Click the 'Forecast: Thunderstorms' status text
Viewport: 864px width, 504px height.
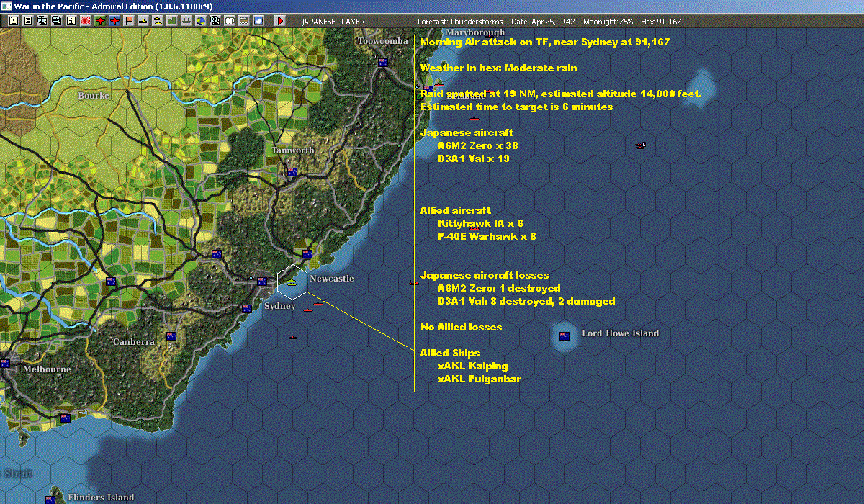click(460, 22)
